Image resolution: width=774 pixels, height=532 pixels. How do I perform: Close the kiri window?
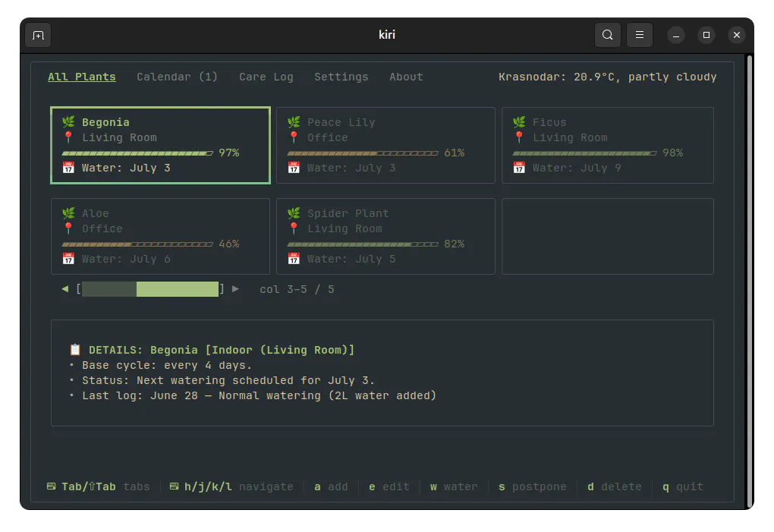(737, 35)
